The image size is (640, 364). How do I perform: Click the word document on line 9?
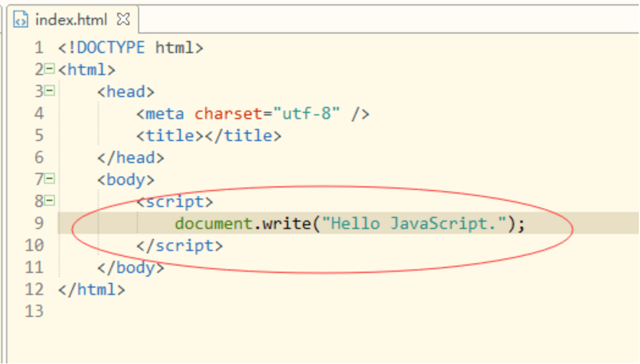point(214,224)
